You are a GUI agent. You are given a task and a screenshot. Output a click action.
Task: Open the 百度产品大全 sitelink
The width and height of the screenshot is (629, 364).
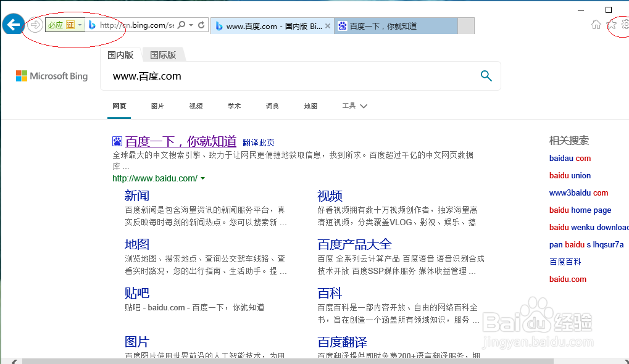pyautogui.click(x=354, y=244)
